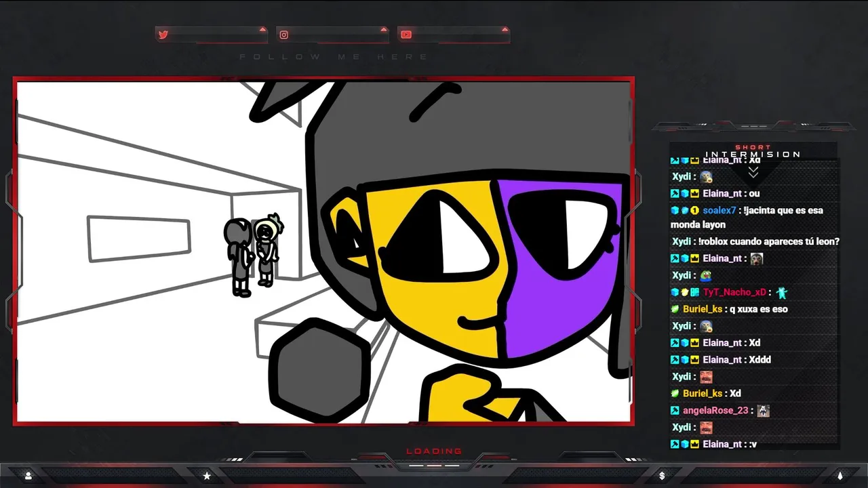
Task: Click the red 'LOADING' label
Action: 434,451
